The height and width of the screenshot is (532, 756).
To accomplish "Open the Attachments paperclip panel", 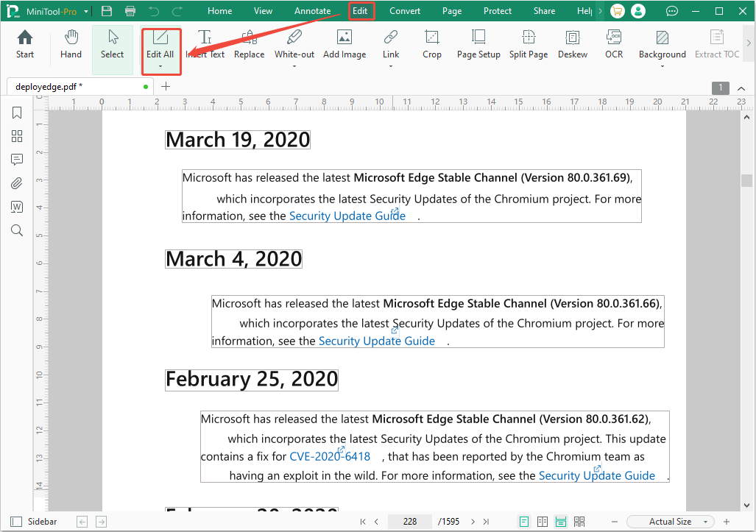I will [x=17, y=183].
